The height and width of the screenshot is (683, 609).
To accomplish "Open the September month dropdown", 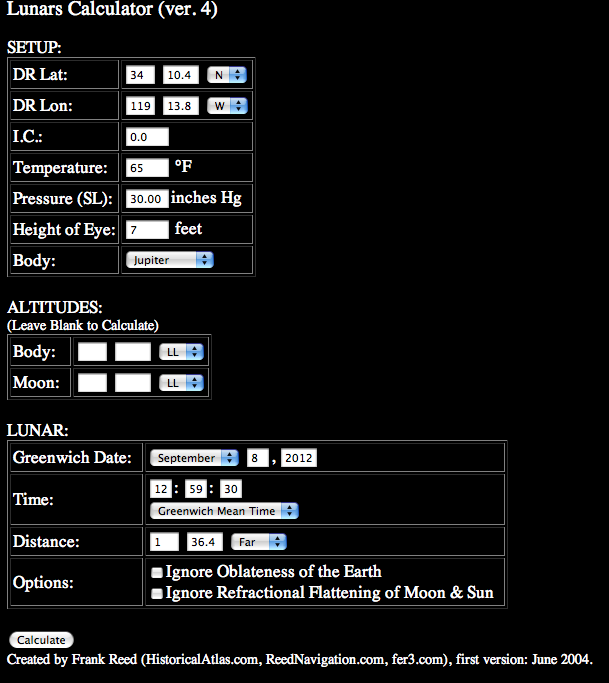I will click(x=194, y=458).
